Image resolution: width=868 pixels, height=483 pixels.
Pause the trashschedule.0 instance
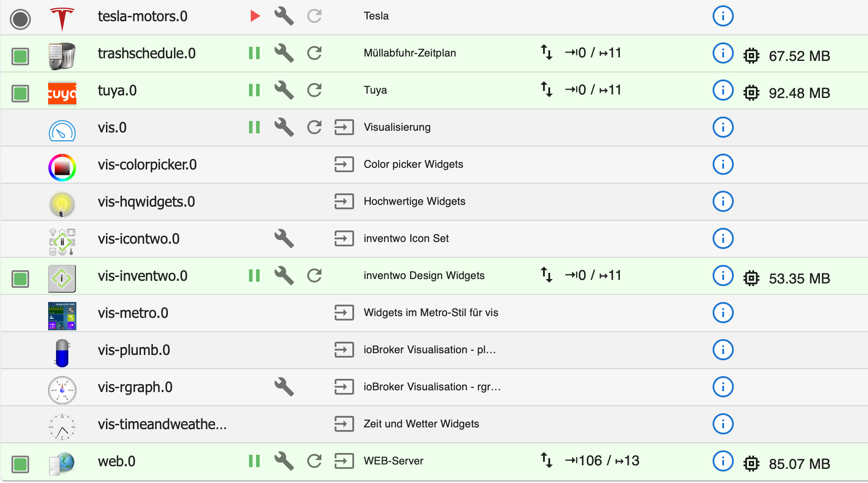click(254, 53)
